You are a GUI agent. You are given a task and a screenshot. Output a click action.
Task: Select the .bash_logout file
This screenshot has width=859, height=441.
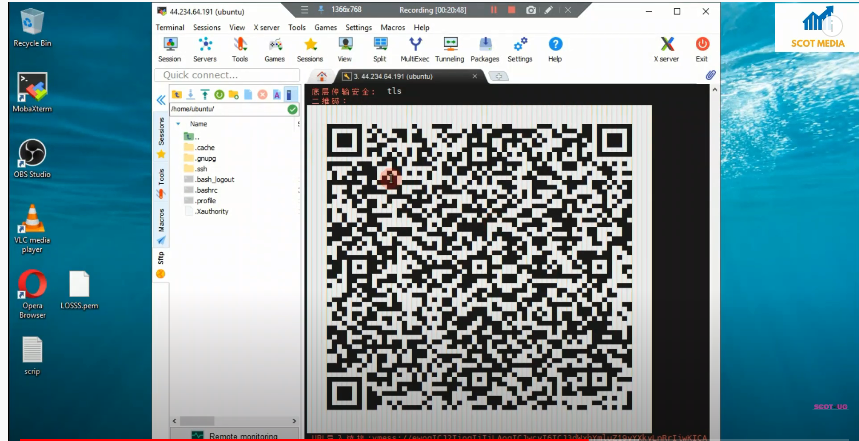(209, 179)
